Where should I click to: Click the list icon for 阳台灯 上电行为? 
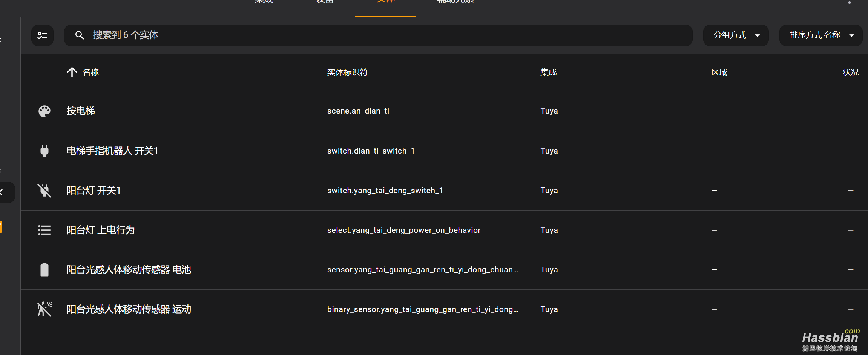click(x=44, y=230)
